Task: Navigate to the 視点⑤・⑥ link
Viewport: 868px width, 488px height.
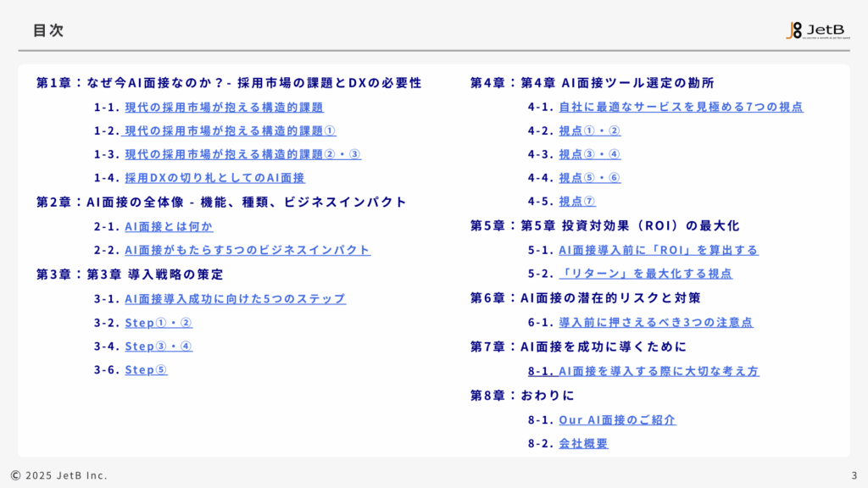Action: point(590,178)
